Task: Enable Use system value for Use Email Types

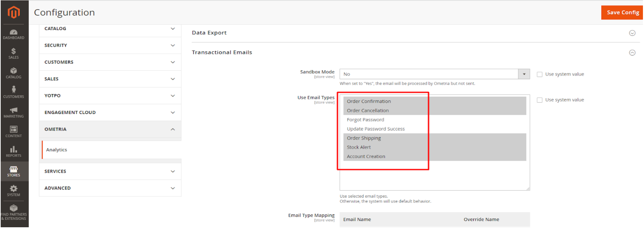Action: (540, 100)
